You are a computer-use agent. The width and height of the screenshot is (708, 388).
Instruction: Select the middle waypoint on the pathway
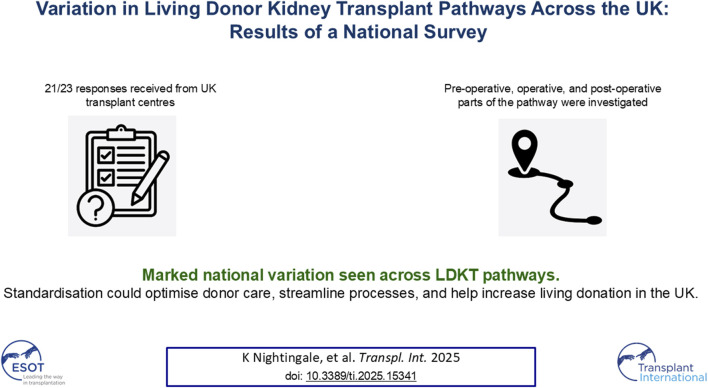[x=565, y=184]
